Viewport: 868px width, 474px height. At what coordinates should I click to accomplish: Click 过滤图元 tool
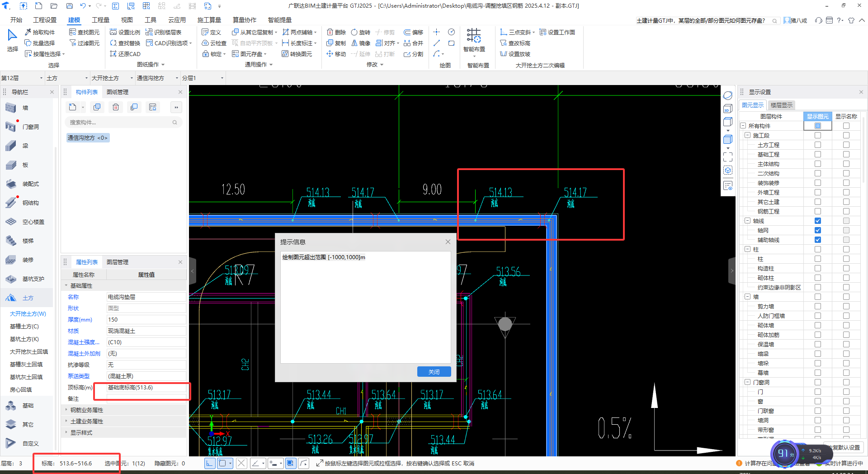pos(84,43)
